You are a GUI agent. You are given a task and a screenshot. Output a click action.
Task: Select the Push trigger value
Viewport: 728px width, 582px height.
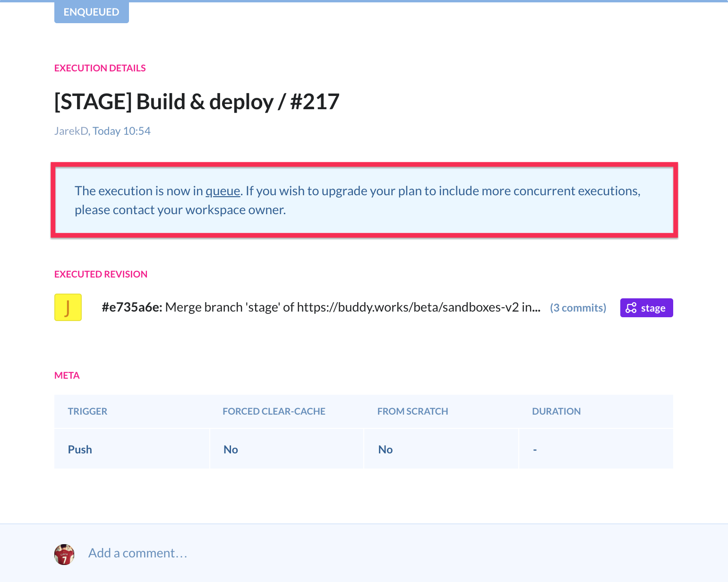point(80,450)
